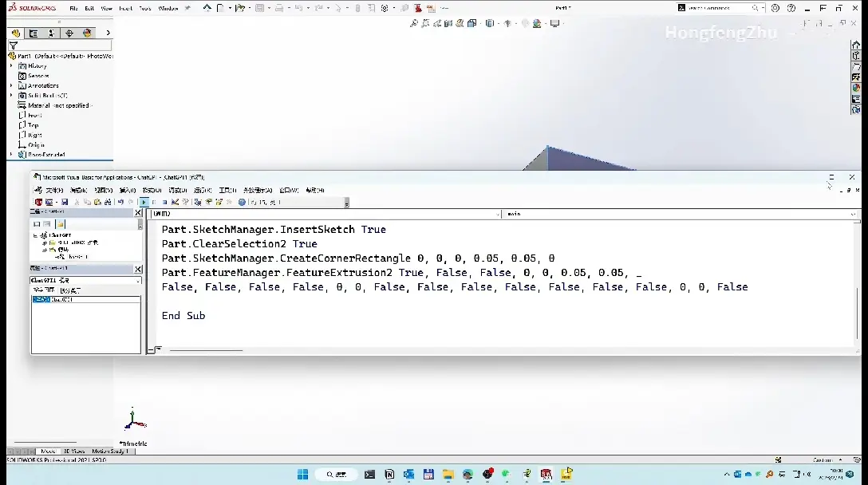Open Display Style dropdown in view toolbar

click(x=491, y=23)
